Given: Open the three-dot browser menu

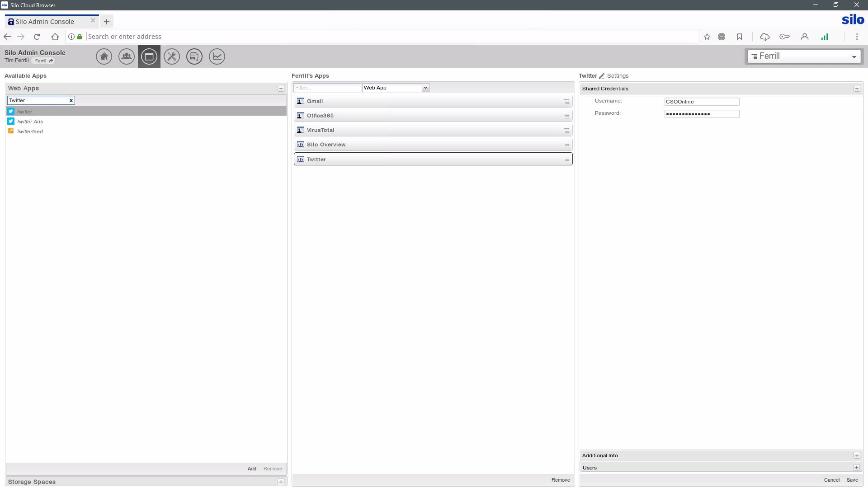Looking at the screenshot, I should click(857, 37).
